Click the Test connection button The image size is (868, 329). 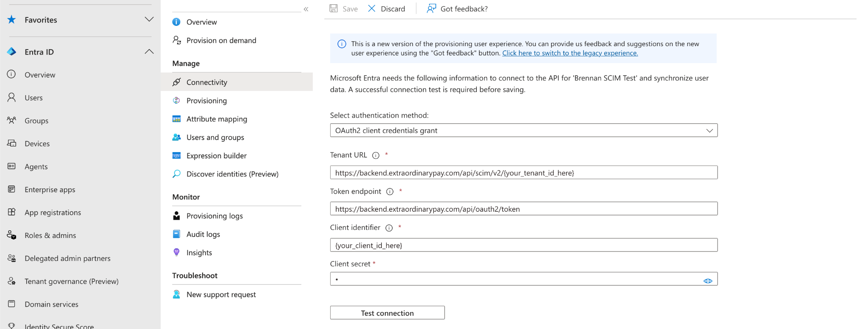[x=387, y=313]
